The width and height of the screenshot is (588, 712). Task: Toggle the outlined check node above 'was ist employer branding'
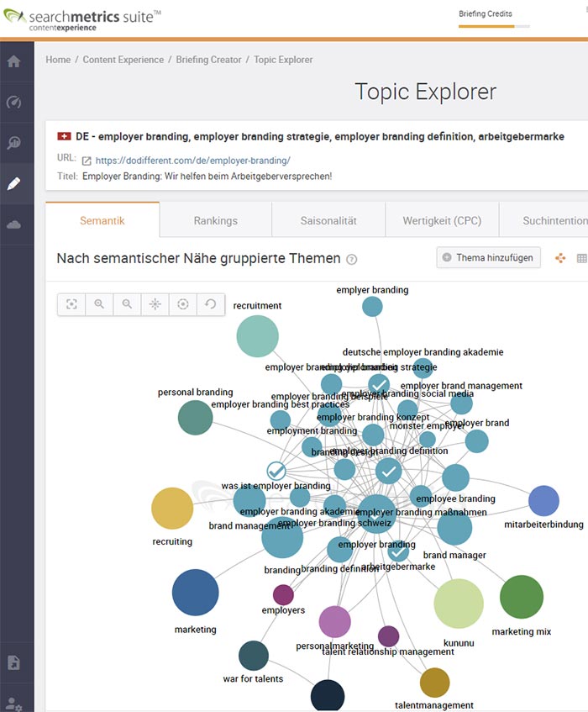click(276, 471)
